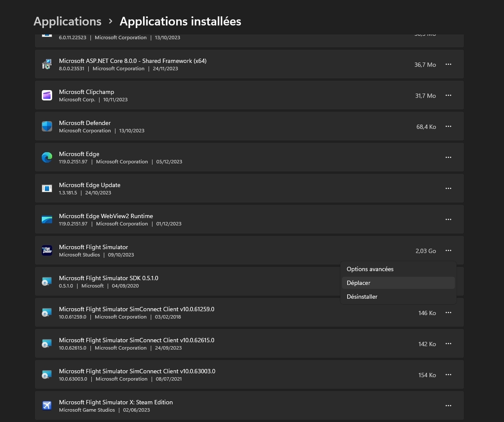The image size is (504, 422).
Task: Open the three-dot menu for Microsoft Defender
Action: (448, 126)
